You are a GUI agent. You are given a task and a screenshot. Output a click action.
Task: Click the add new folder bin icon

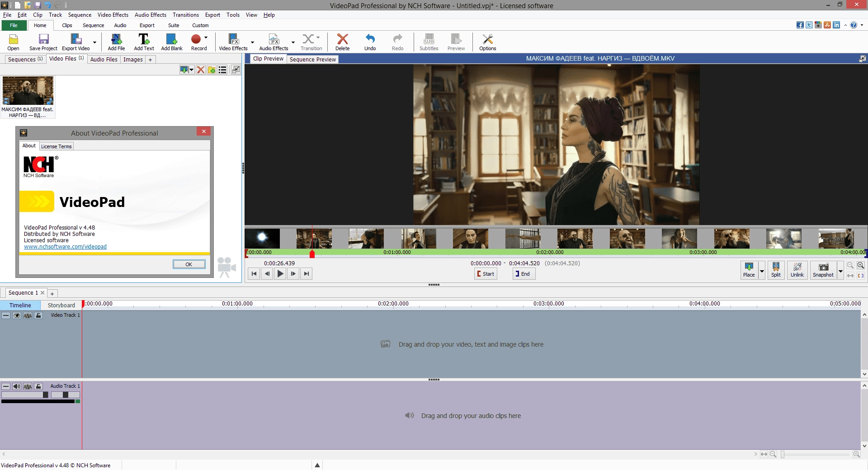[212, 70]
